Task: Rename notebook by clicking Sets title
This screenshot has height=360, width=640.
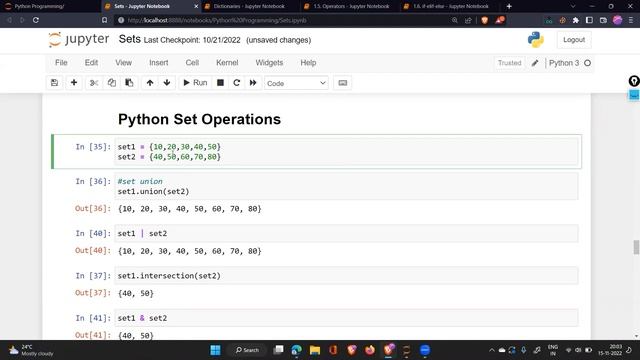Action: [129, 39]
